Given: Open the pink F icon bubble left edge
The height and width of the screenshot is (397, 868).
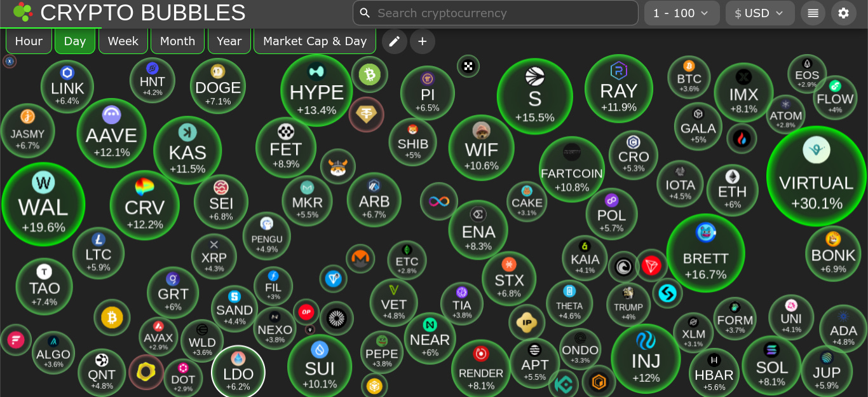Looking at the screenshot, I should point(15,340).
